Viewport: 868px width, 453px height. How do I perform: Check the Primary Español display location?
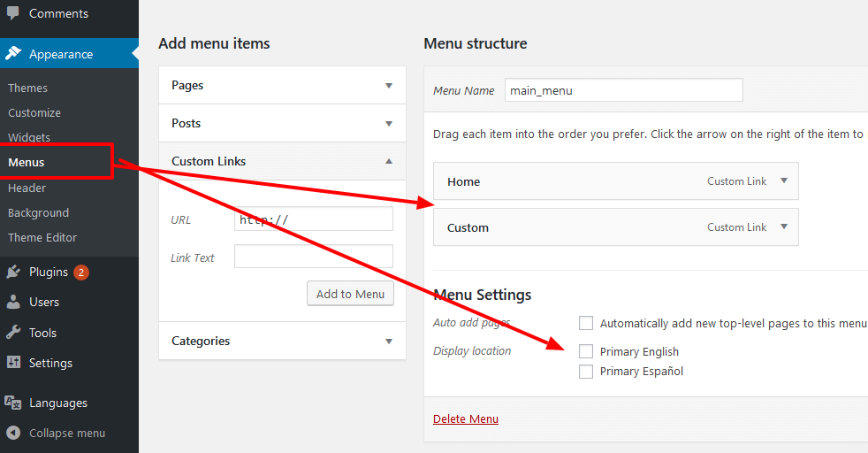point(586,371)
